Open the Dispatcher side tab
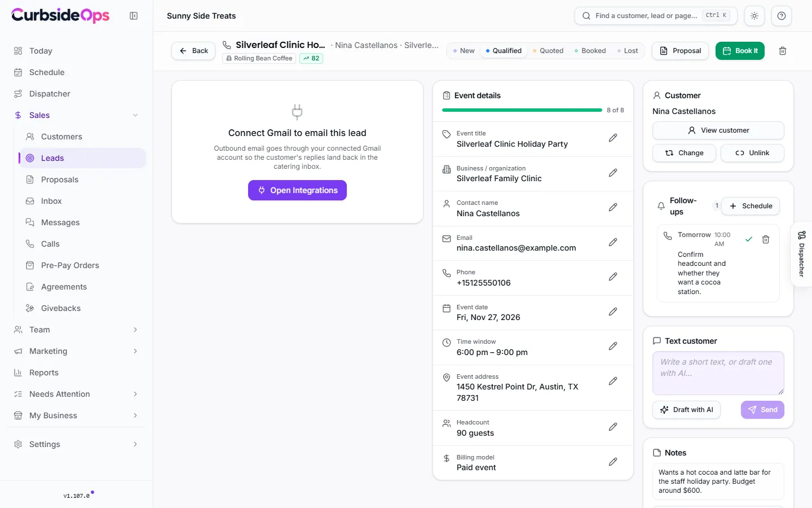The width and height of the screenshot is (812, 508). pos(801,254)
